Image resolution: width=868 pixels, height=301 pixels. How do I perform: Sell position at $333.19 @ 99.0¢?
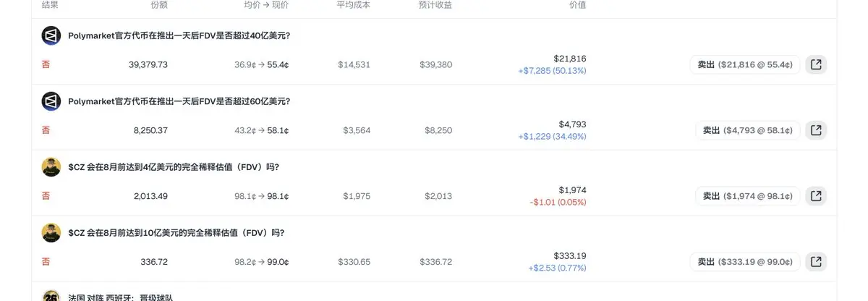coord(744,261)
